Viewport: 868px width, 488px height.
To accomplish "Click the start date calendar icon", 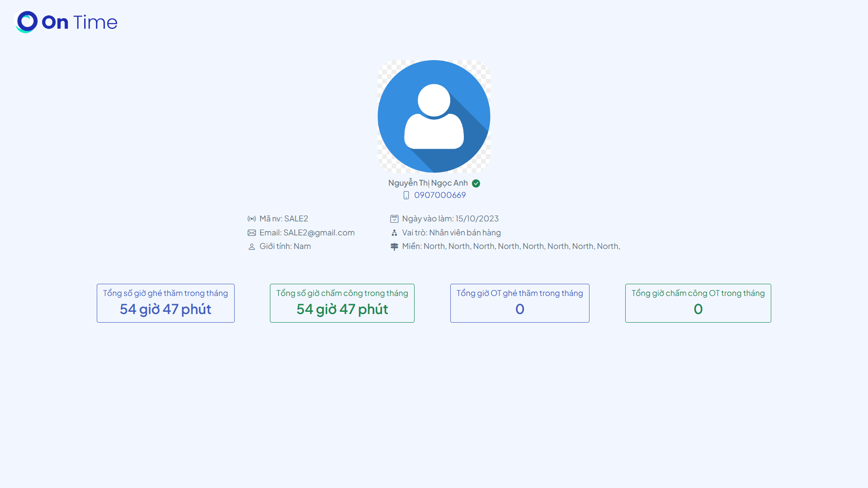I will pos(394,219).
